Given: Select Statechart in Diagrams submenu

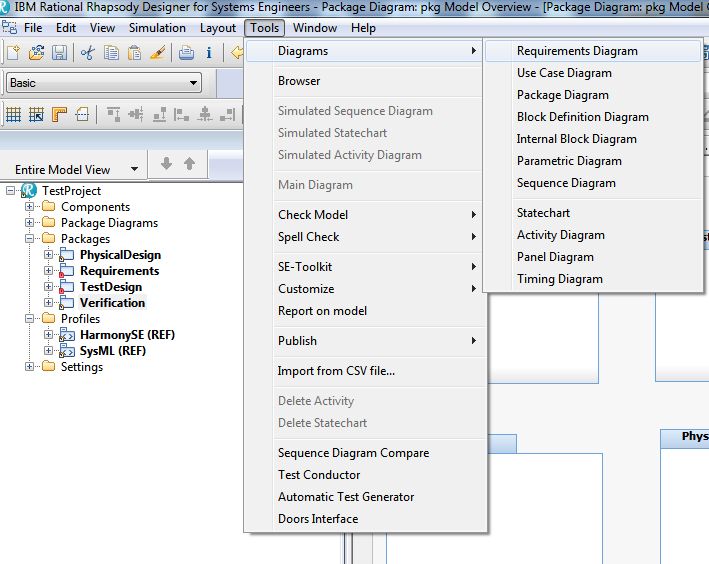Looking at the screenshot, I should pyautogui.click(x=593, y=213).
